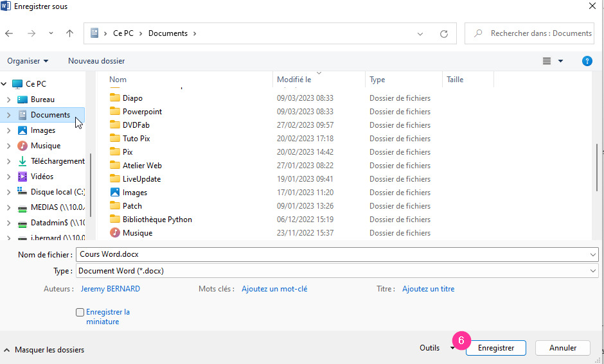
Task: Click the Enregistrer button
Action: [x=495, y=348]
